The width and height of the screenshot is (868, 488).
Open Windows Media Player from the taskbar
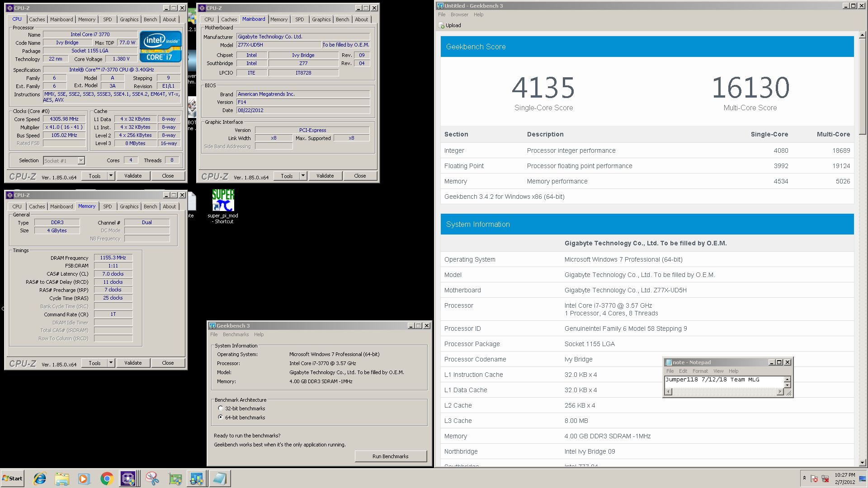click(x=84, y=479)
